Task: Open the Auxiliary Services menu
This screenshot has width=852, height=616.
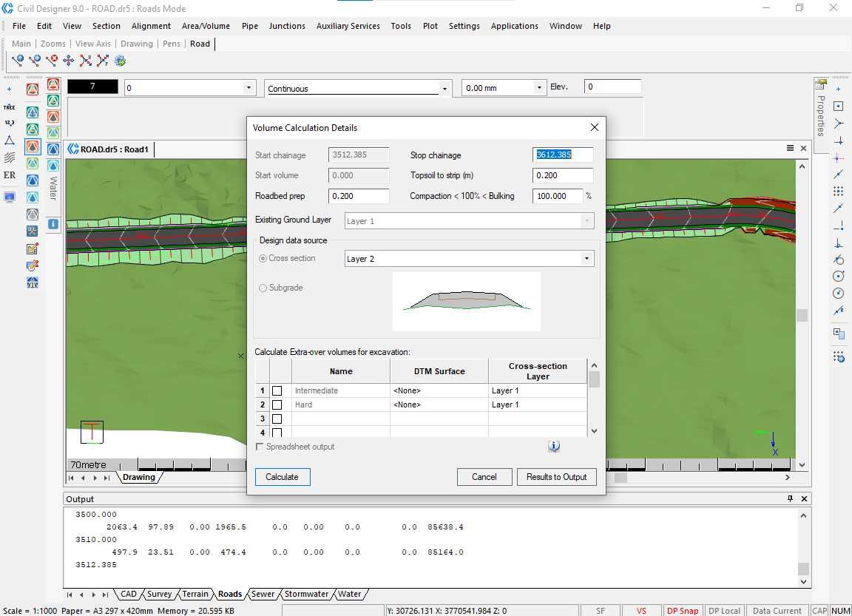Action: tap(348, 26)
